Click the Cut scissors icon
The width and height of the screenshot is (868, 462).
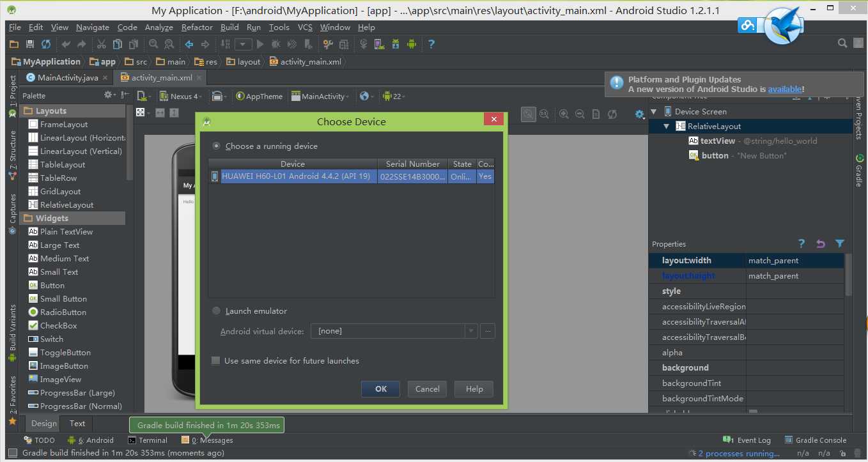coord(101,44)
